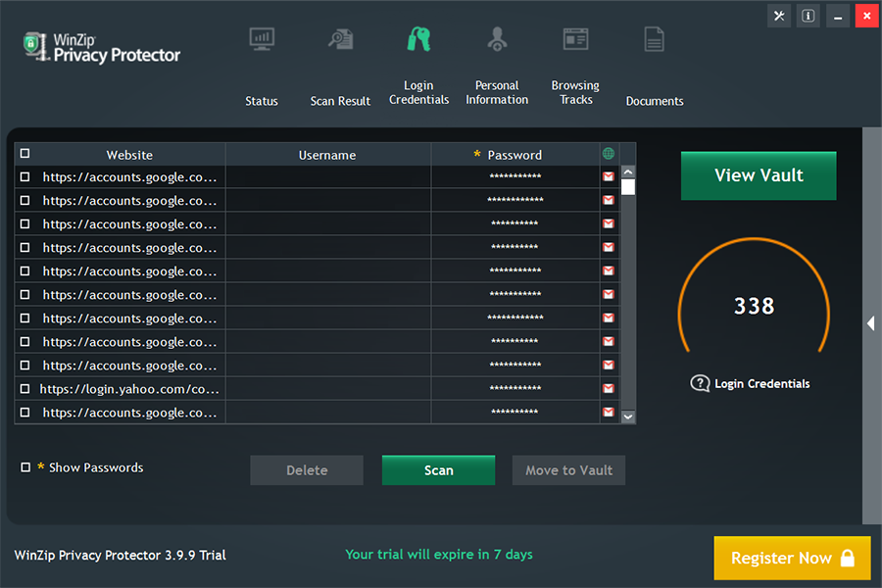Click the lock icon on Register Now
Viewport: 882px width, 588px height.
(x=847, y=559)
